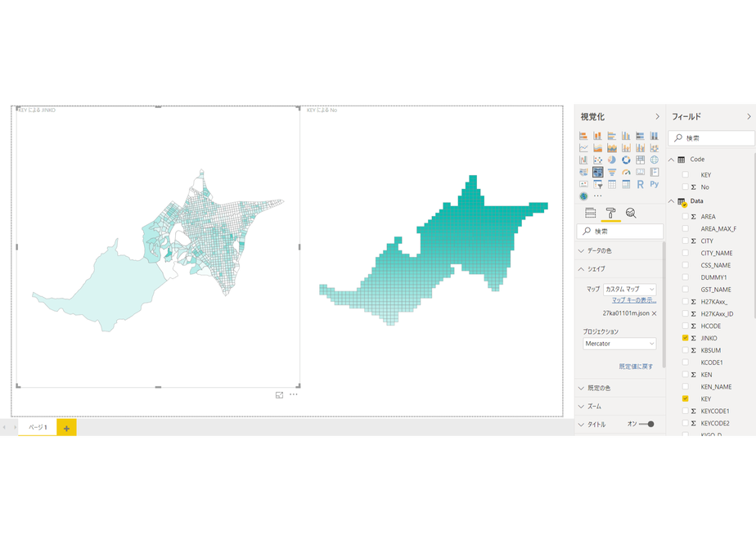The image size is (756, 540).
Task: Select the shape map visual icon
Action: [597, 172]
